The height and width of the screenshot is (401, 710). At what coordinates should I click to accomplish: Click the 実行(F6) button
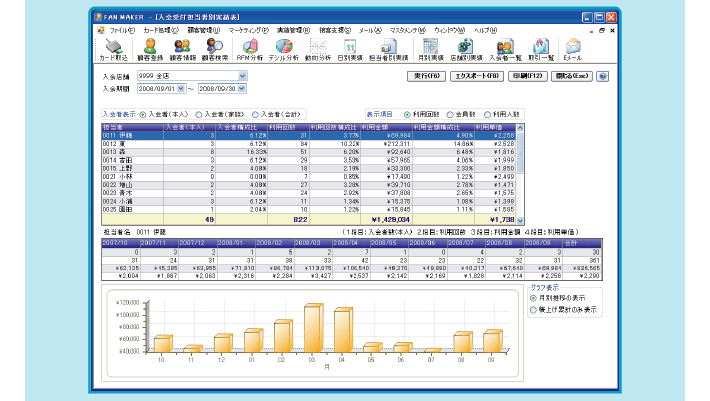(x=427, y=76)
